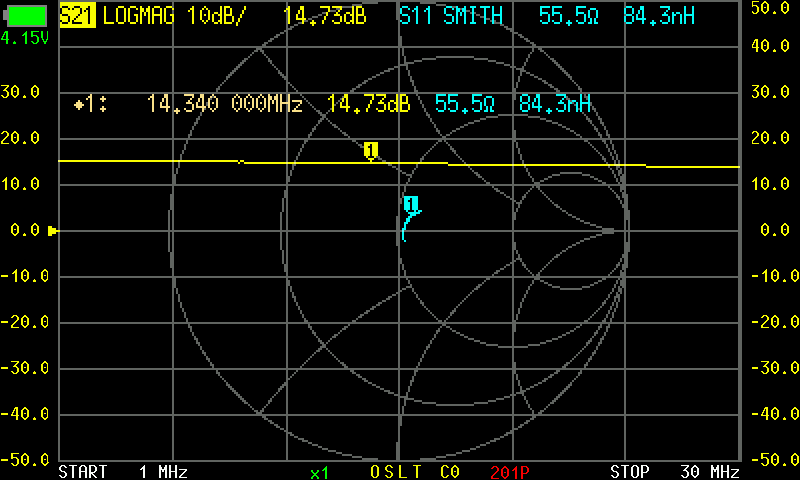
Task: Click the left axis -20.0 scale label
Action: pos(25,322)
